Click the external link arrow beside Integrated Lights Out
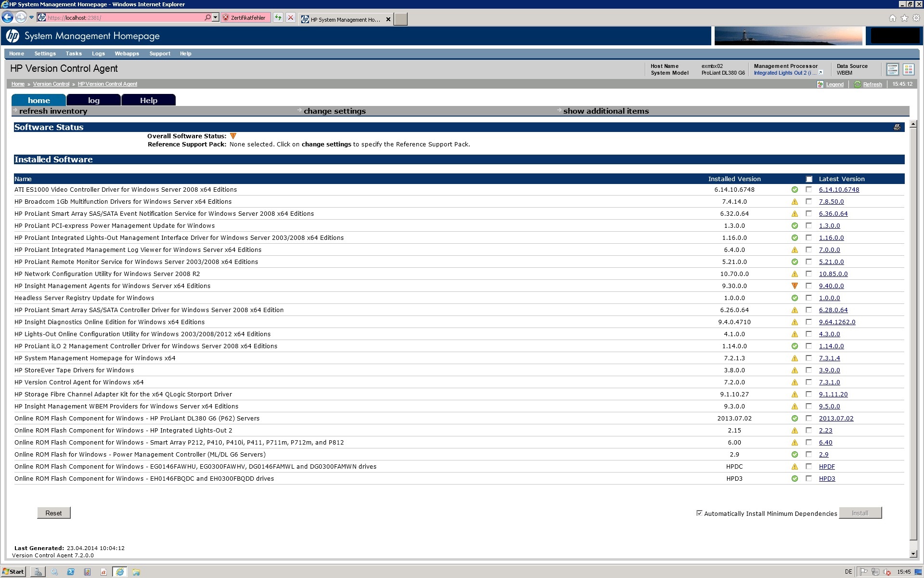 (x=821, y=73)
